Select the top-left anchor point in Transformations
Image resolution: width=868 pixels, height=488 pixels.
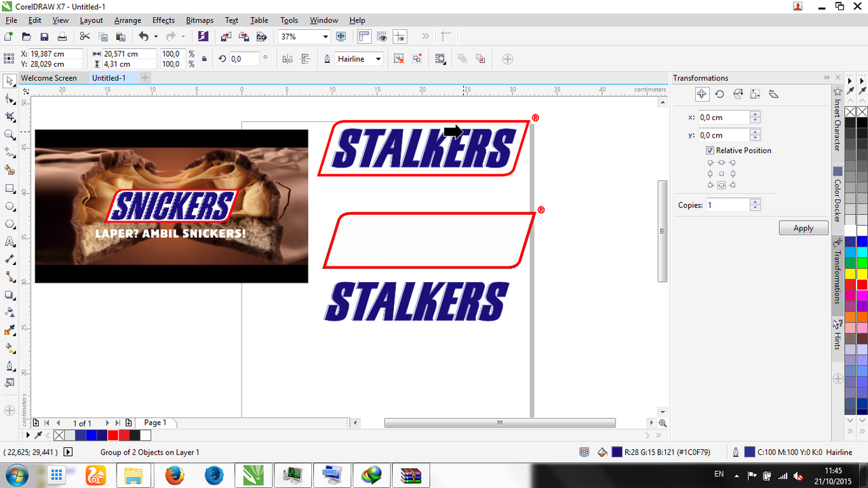point(711,163)
